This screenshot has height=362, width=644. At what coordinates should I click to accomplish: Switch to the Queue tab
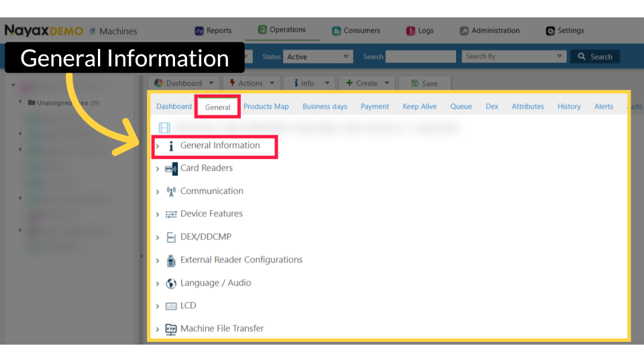coord(461,107)
